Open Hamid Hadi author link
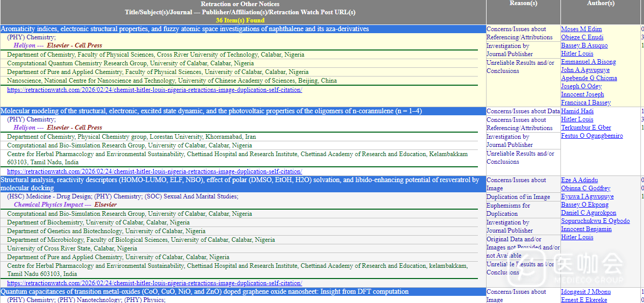Viewport: 644px width, 303px height. coord(577,111)
